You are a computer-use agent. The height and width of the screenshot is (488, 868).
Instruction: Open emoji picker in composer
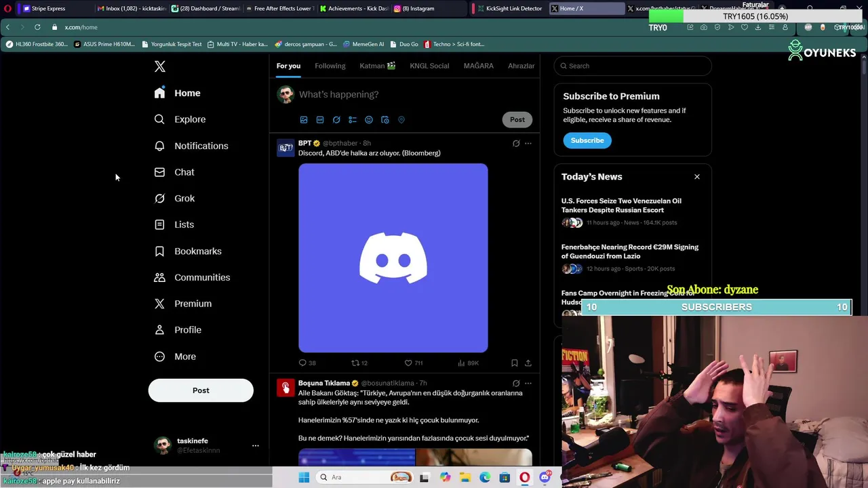(x=369, y=120)
